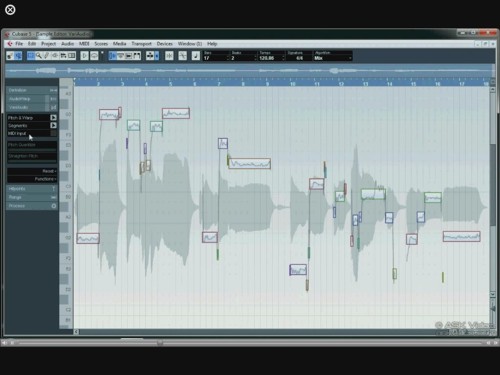Open the Reset dropdown

coord(32,171)
